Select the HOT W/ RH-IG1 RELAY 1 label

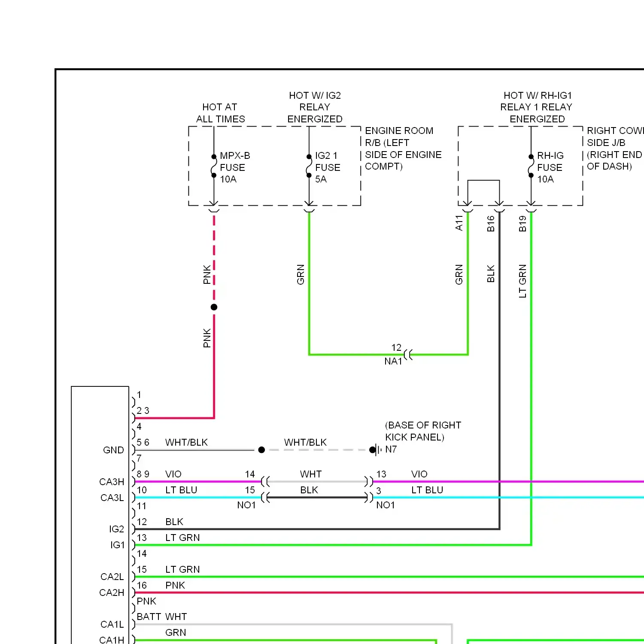click(537, 107)
